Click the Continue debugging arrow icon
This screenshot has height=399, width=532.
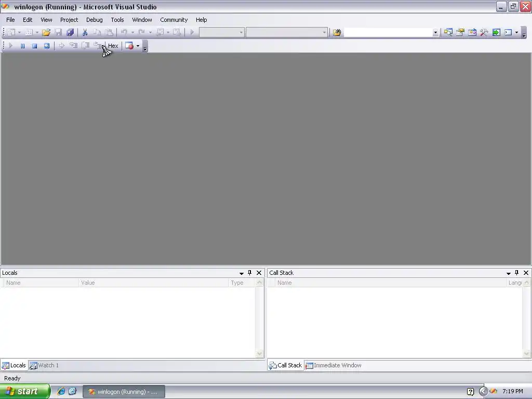pos(10,46)
